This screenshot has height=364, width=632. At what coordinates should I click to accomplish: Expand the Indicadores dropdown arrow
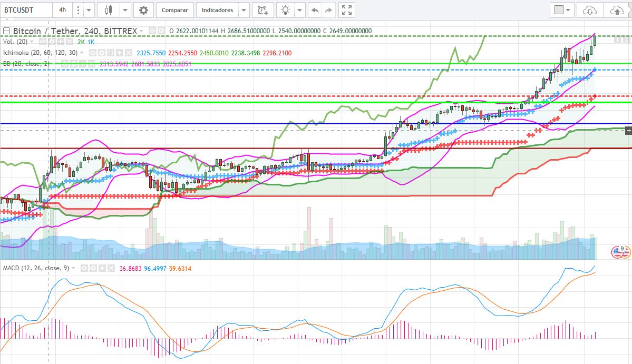244,10
